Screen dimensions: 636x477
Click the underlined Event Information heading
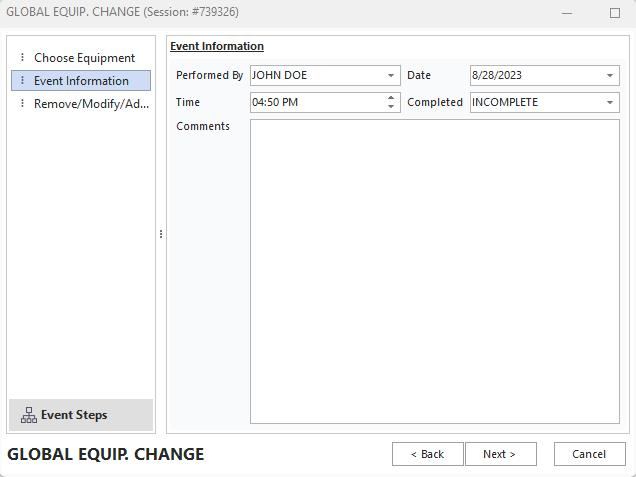click(x=217, y=46)
